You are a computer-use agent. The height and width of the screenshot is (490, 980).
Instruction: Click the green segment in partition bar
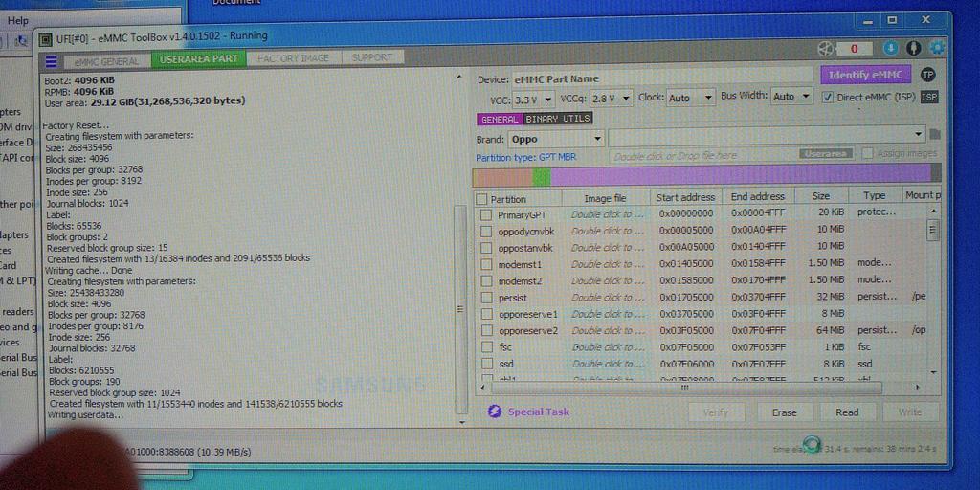coord(542,177)
